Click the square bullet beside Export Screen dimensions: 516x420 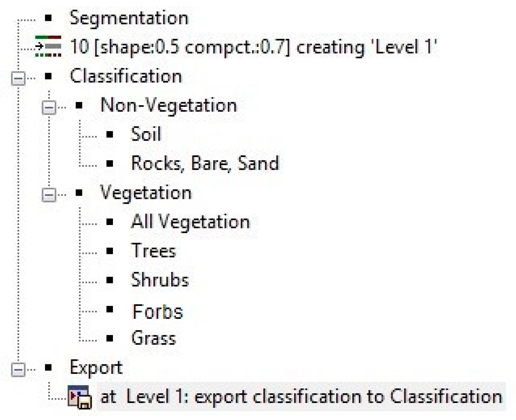[49, 367]
